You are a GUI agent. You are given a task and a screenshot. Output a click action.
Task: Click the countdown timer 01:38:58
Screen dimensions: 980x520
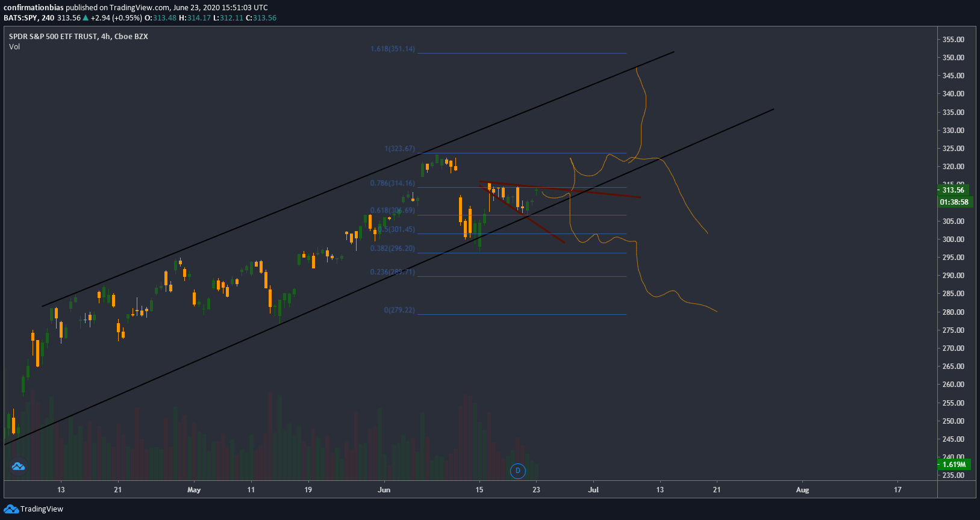(955, 202)
